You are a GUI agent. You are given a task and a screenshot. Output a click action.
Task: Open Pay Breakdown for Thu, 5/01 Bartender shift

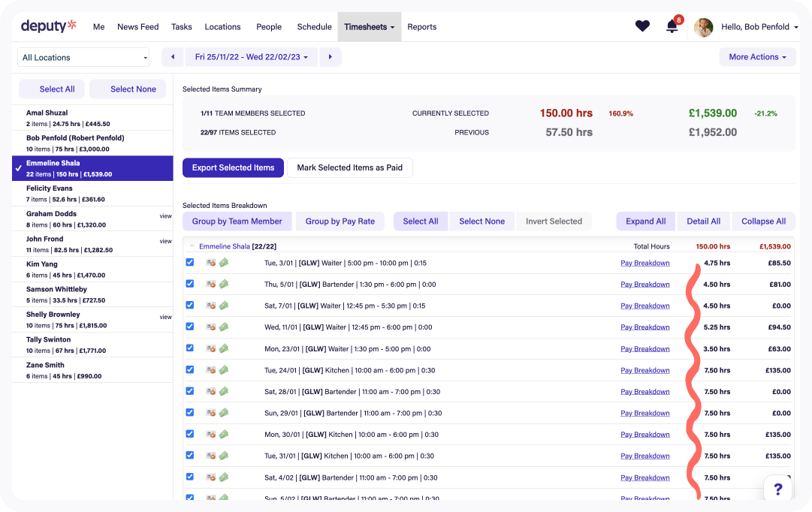click(x=644, y=284)
